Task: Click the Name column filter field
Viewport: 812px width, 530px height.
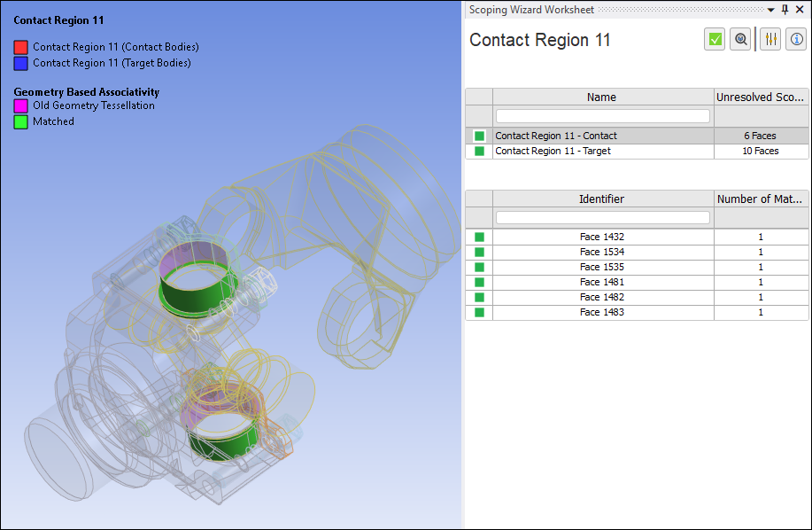Action: (x=602, y=116)
